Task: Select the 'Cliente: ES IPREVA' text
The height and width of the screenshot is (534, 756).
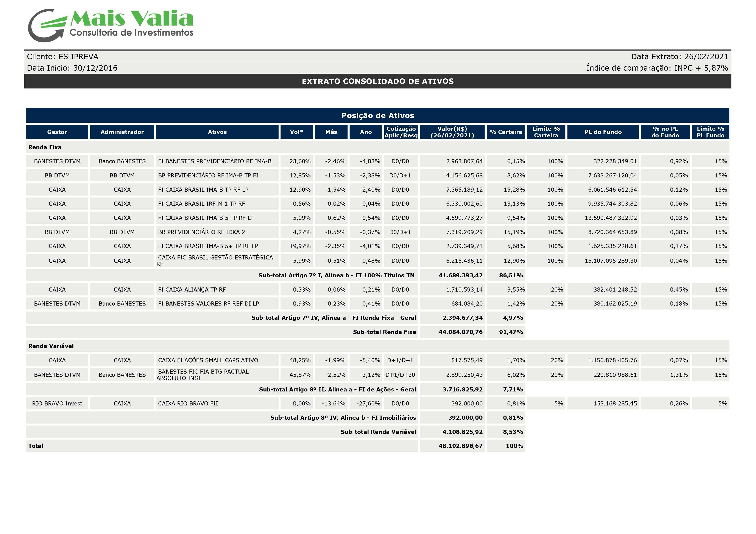Action: click(x=62, y=57)
